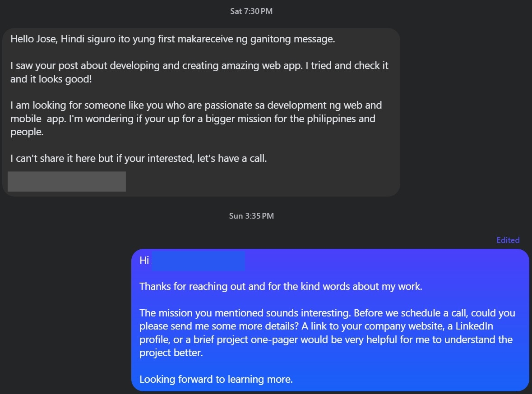532x394 pixels.
Task: Click the paragraph requesting a project one-pager
Action: point(325,333)
